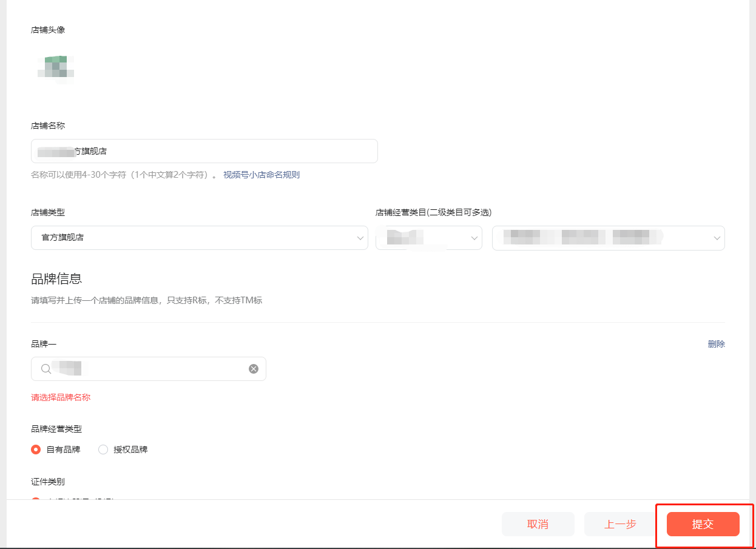
Task: Click the store name input field
Action: 204,151
